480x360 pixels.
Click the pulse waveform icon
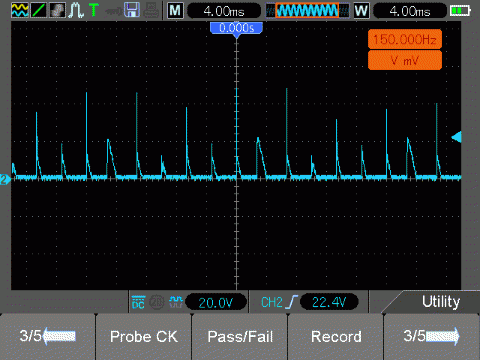click(x=76, y=10)
